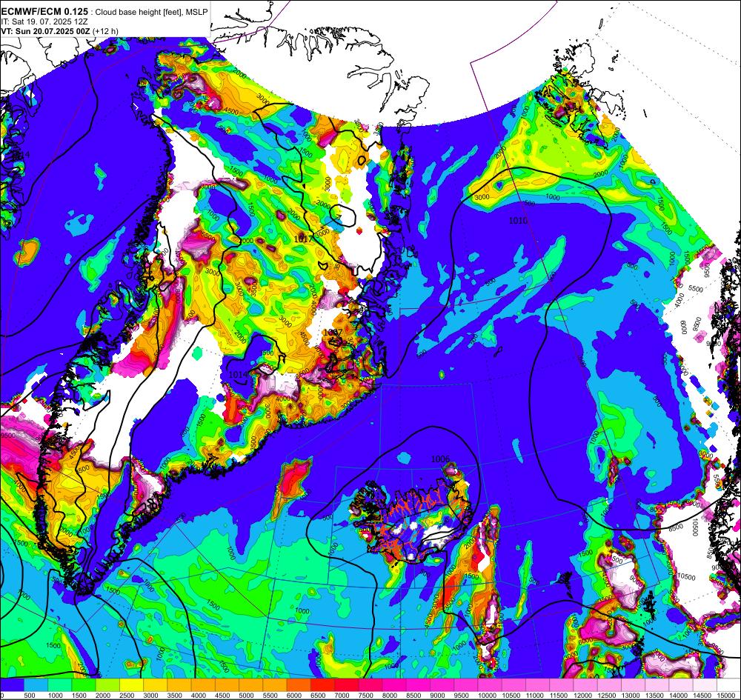Click the 13500 label on the legend scale

[654, 696]
